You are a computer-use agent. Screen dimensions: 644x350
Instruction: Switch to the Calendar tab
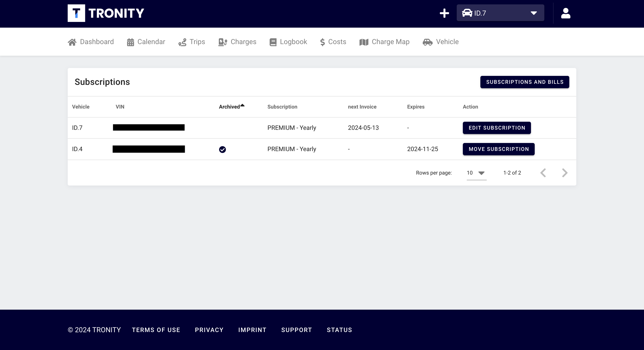coord(146,42)
